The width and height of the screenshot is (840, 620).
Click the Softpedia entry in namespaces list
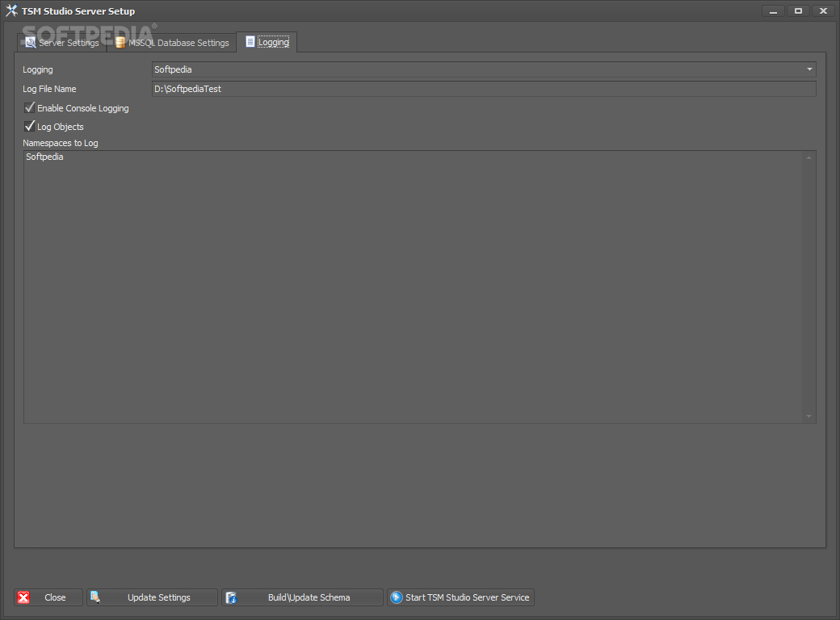coord(44,157)
